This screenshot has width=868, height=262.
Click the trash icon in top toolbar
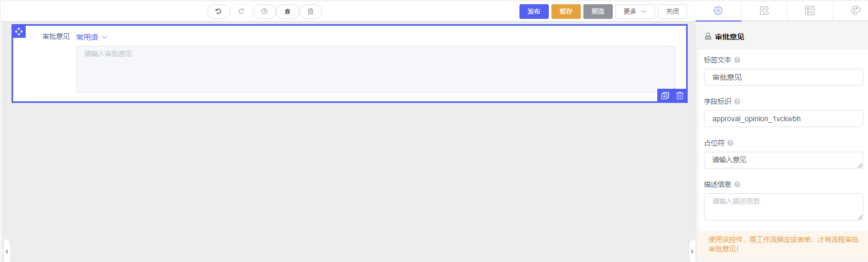[310, 11]
